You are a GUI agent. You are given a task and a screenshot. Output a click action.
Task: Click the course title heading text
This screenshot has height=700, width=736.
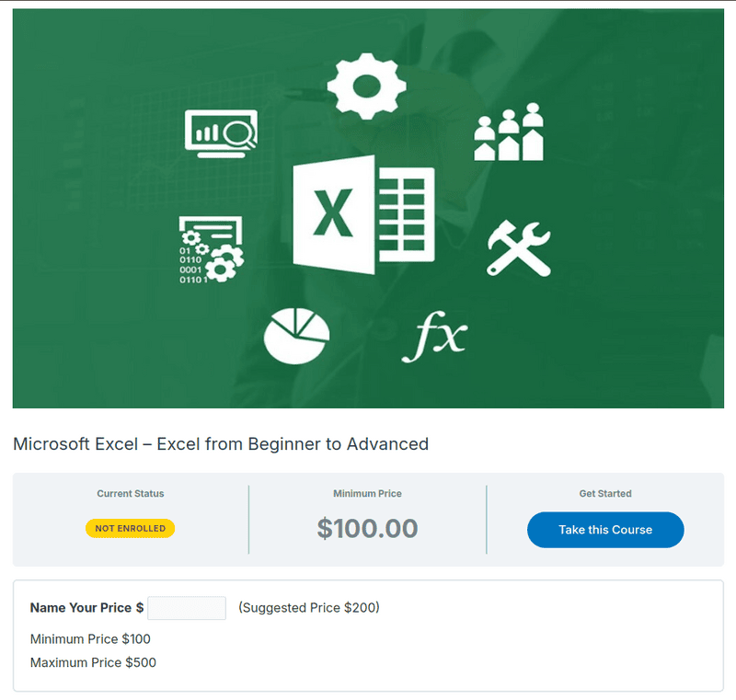coord(221,444)
